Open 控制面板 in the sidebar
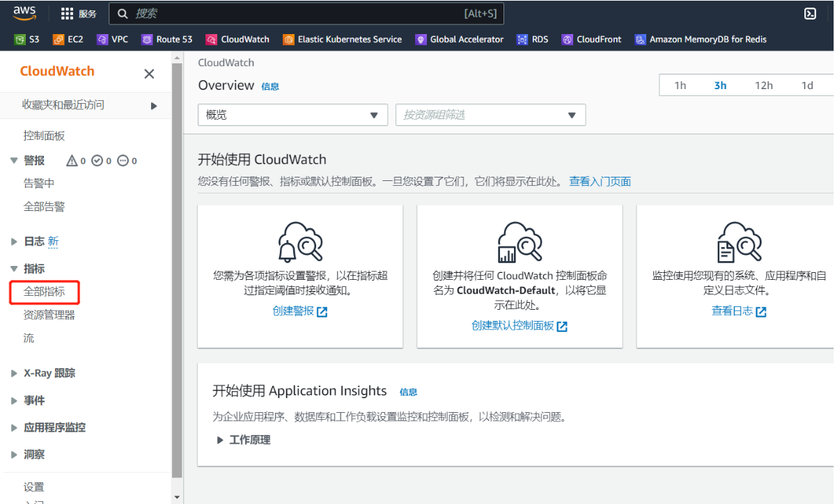 coord(44,136)
